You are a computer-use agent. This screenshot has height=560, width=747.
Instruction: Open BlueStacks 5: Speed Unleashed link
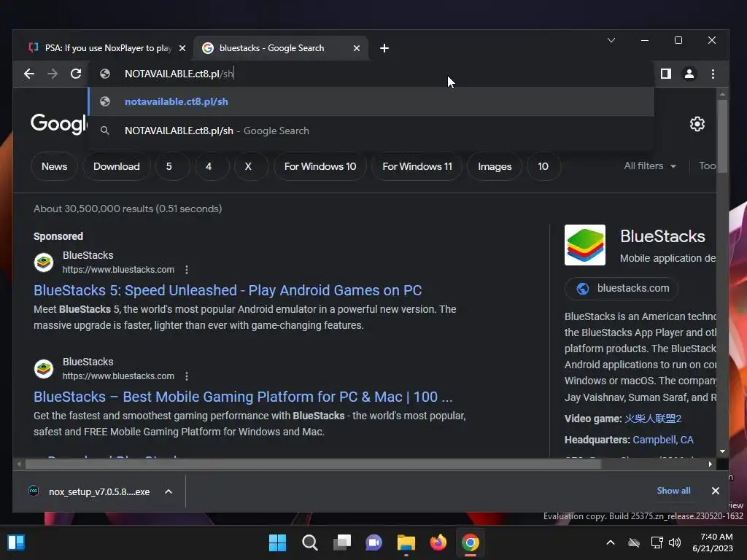[x=228, y=290]
